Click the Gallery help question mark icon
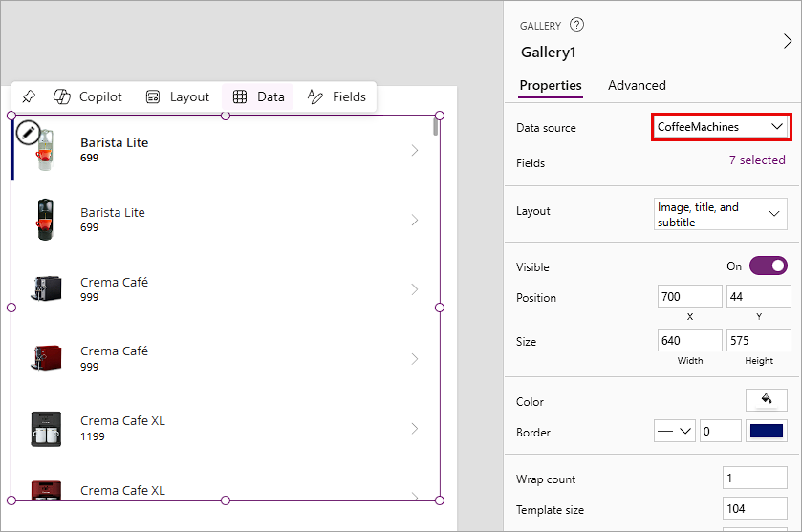802x532 pixels. [x=576, y=25]
